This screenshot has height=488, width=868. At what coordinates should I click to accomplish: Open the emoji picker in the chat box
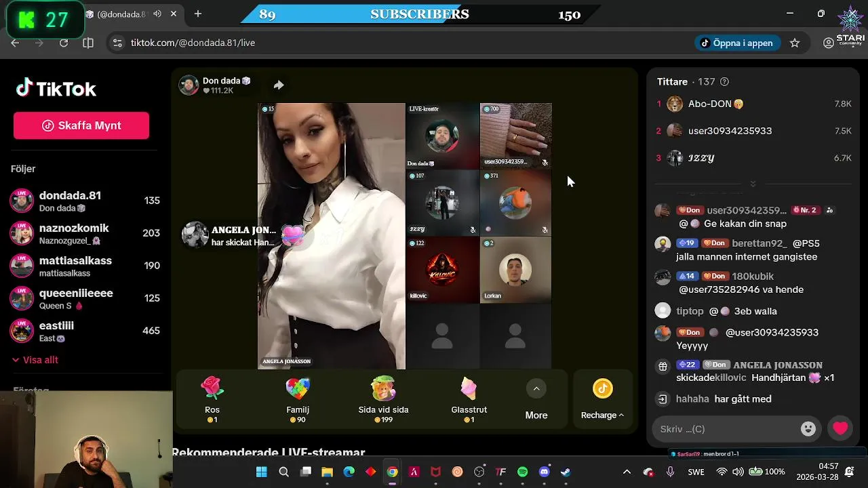point(808,429)
